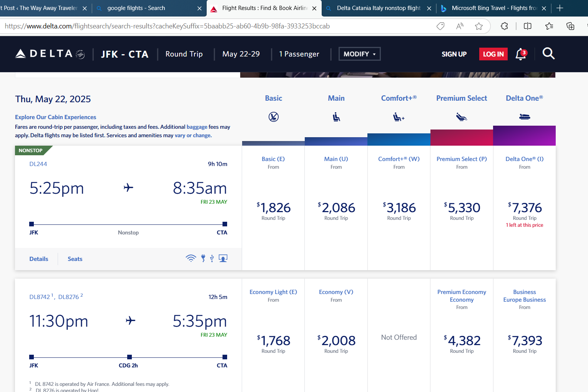
Task: Click the Premium Select recliner icon
Action: coord(462,117)
